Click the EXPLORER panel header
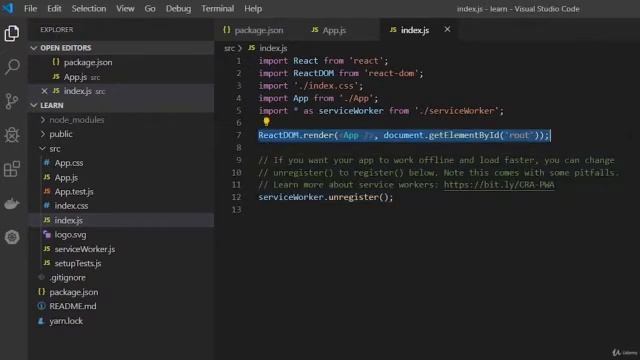This screenshot has width=640, height=360. 57,29
